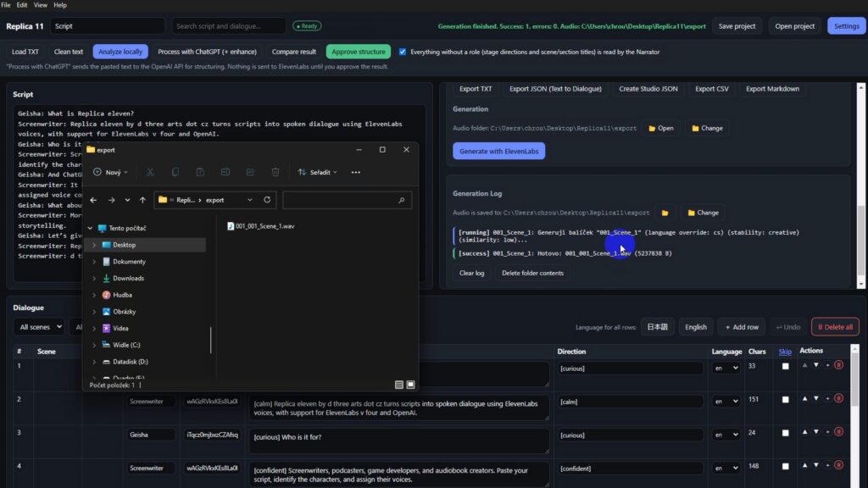Viewport: 868px width, 488px height.
Task: Refresh the export folder view
Action: click(x=267, y=200)
